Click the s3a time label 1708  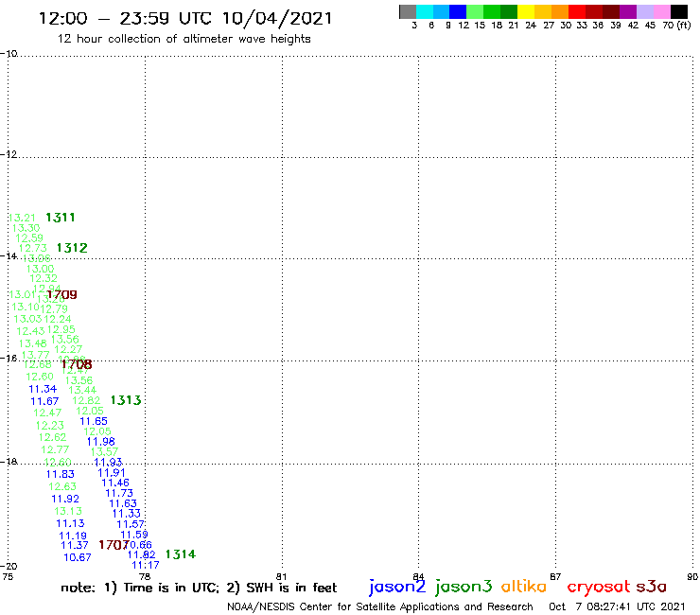coord(77,364)
